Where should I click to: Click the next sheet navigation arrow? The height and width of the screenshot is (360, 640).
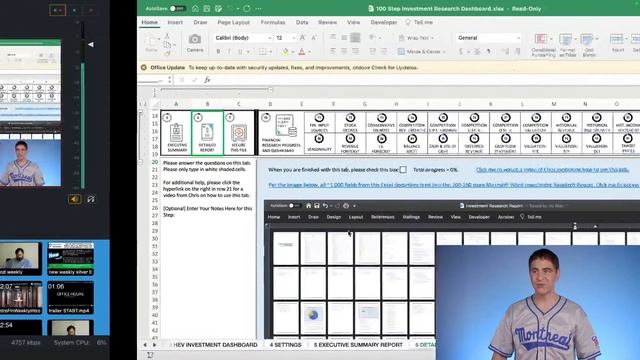point(154,345)
